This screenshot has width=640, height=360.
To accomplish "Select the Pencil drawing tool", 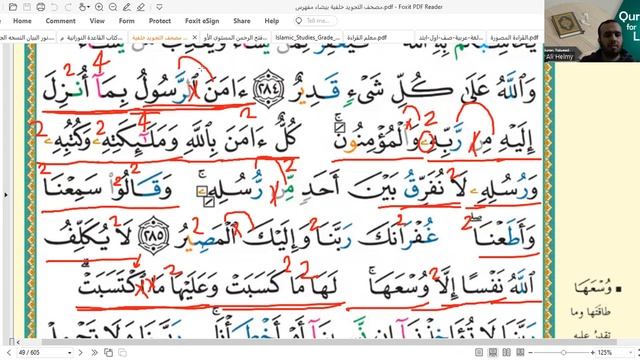I will coord(127,7).
